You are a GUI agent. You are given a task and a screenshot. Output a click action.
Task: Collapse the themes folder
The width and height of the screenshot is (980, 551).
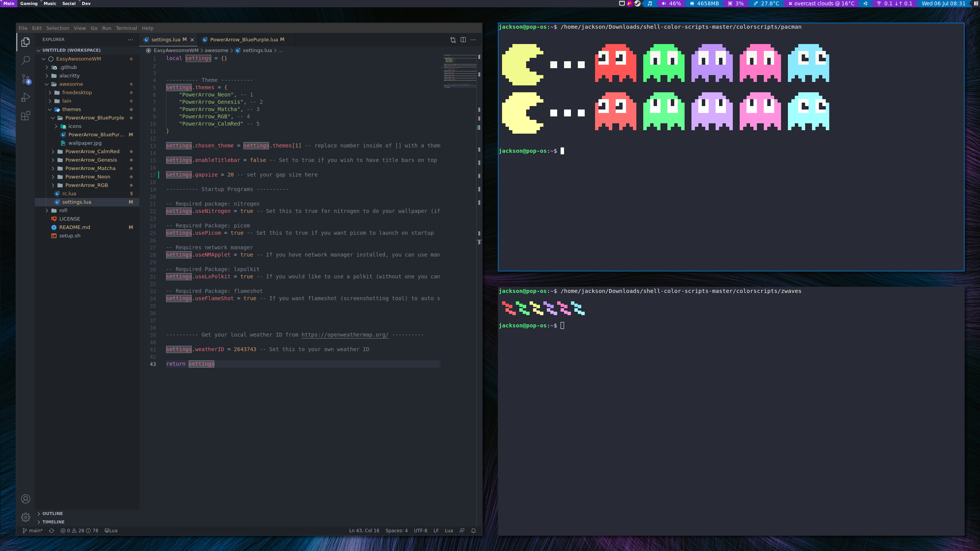pyautogui.click(x=71, y=110)
